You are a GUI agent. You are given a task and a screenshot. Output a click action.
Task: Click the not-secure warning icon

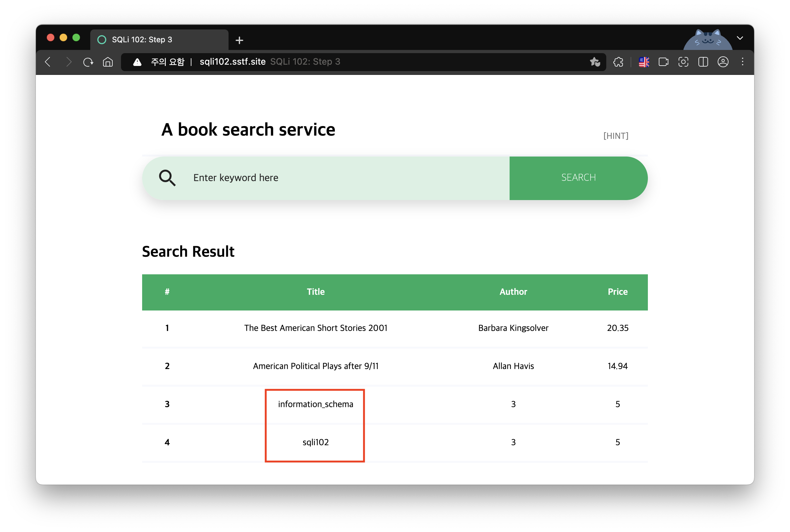137,62
